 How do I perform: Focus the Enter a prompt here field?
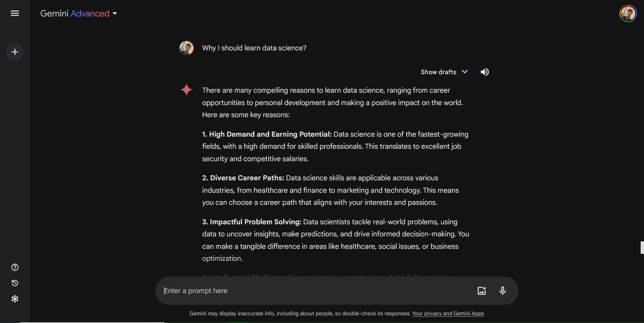(315, 291)
